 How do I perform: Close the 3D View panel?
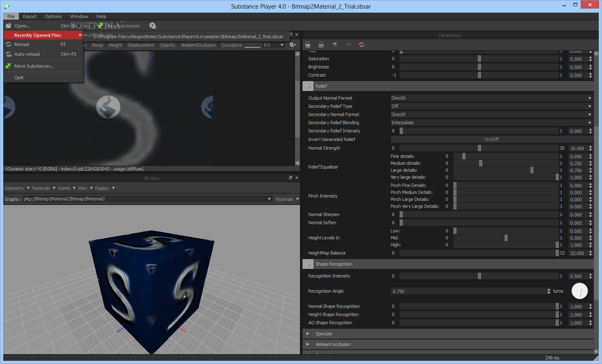[297, 177]
